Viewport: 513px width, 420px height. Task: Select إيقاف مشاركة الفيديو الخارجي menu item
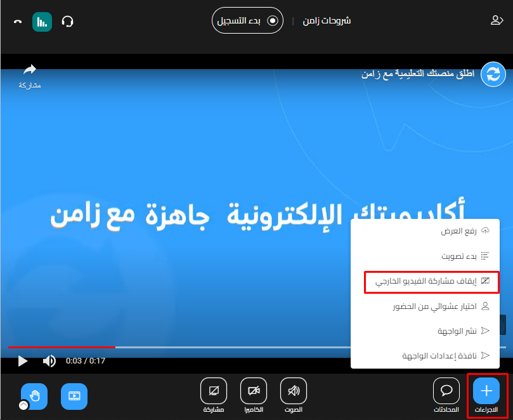pyautogui.click(x=432, y=282)
